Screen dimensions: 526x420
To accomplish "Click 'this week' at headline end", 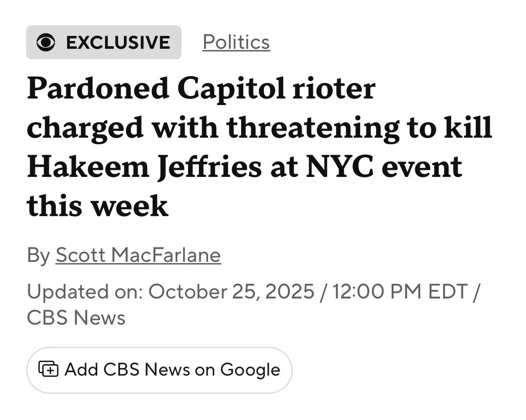I will 97,206.
